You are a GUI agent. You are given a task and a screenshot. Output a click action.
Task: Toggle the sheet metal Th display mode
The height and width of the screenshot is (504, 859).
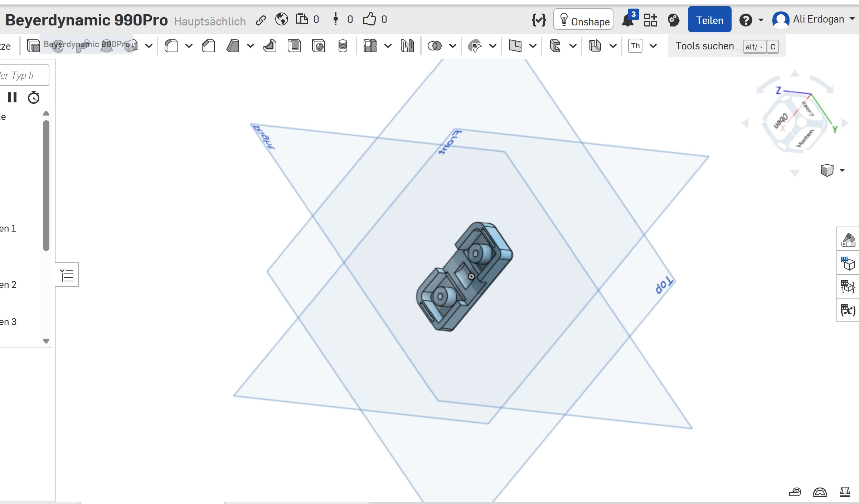pyautogui.click(x=636, y=46)
